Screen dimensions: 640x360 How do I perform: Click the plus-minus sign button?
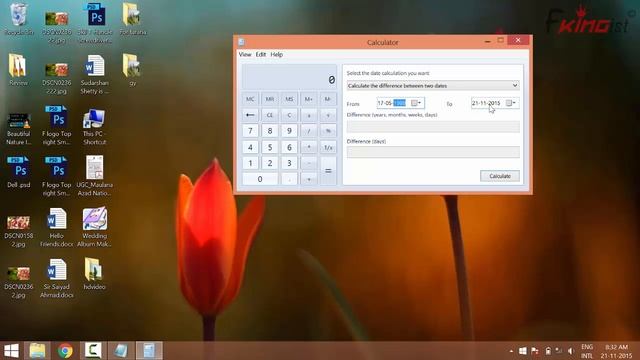coord(309,115)
